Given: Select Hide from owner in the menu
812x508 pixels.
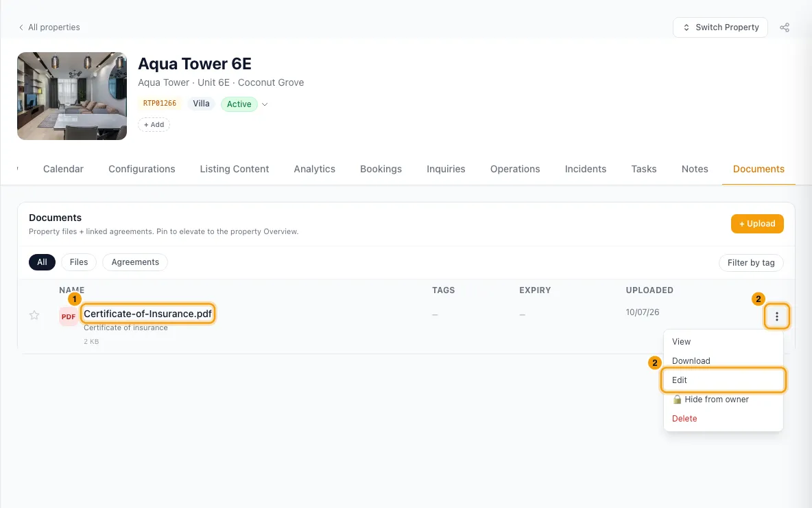Looking at the screenshot, I should 723,399.
